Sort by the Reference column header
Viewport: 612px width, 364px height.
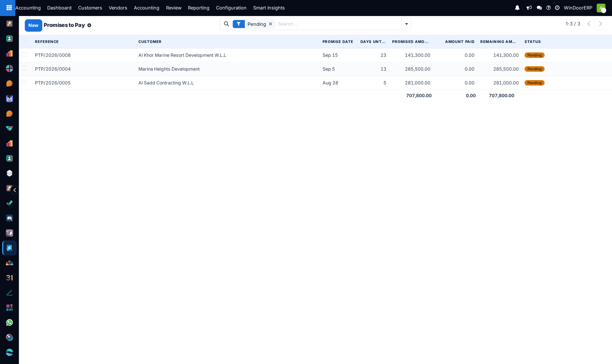[47, 42]
